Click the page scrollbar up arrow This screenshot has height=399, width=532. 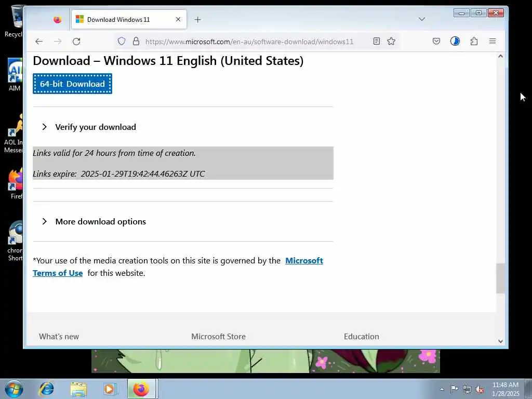[500, 56]
